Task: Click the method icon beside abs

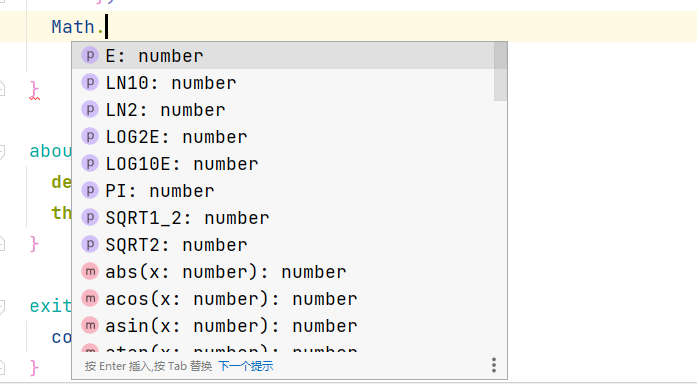Action: coord(90,271)
